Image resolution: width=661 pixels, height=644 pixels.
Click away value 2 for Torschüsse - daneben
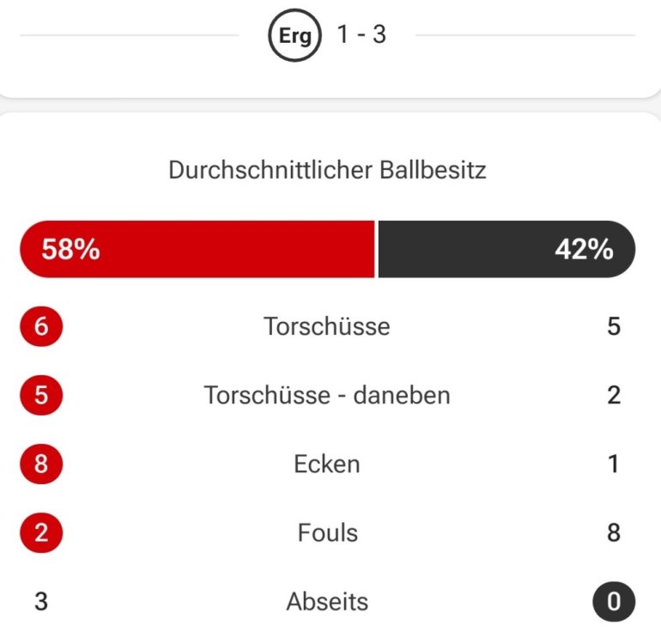pos(613,395)
